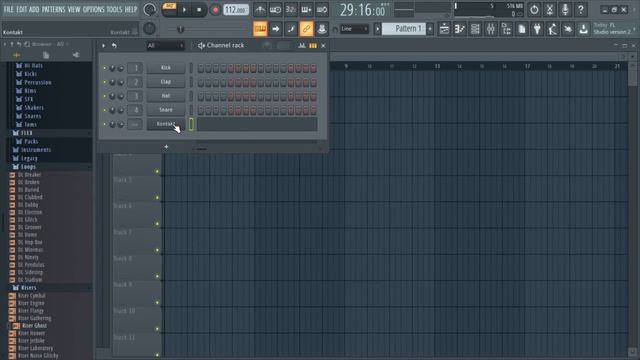Select the Kontakt channel selector light

click(x=191, y=124)
